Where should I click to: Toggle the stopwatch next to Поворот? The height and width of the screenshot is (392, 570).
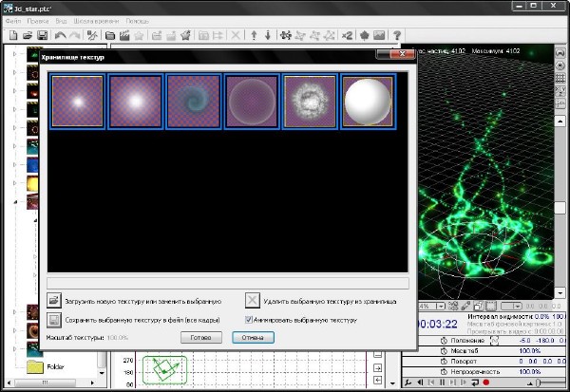point(443,362)
